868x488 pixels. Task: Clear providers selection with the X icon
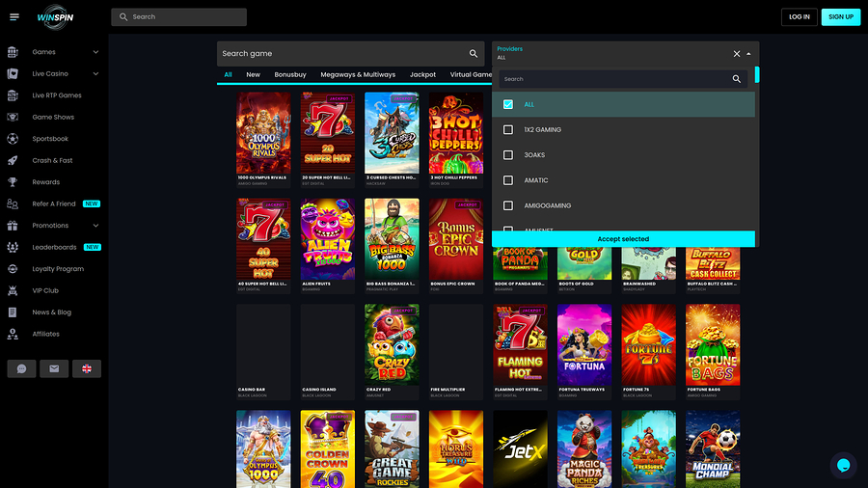tap(737, 54)
